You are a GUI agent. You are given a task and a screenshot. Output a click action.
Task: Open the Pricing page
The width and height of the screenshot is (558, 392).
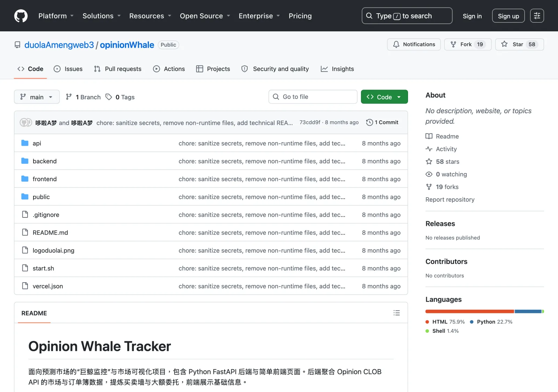[300, 16]
